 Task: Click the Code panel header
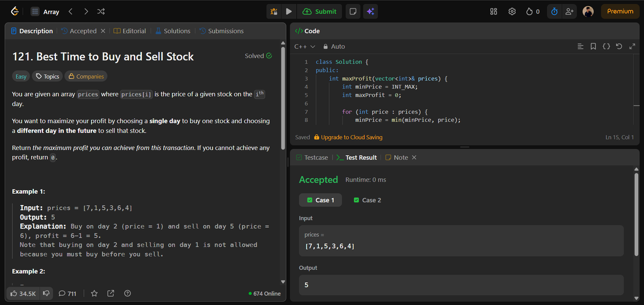coord(308,31)
